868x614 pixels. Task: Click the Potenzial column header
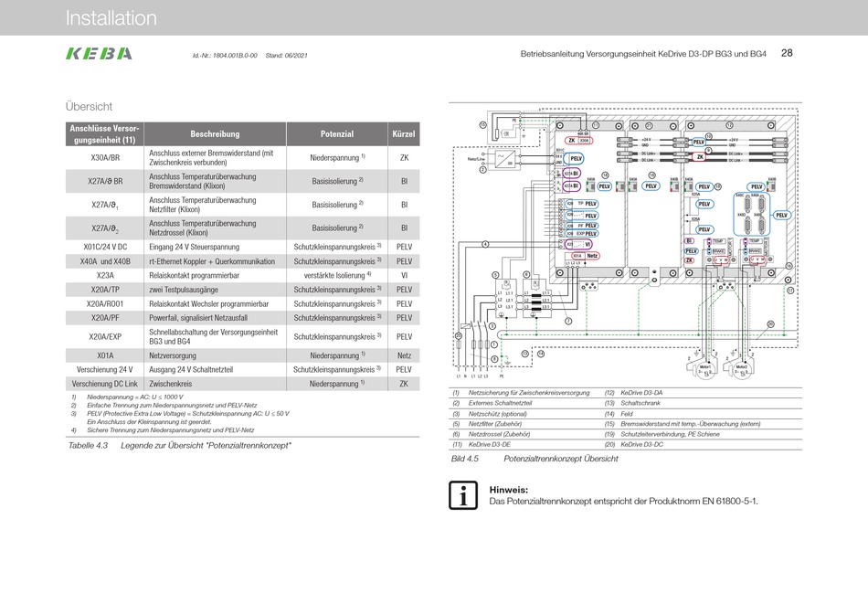[337, 134]
